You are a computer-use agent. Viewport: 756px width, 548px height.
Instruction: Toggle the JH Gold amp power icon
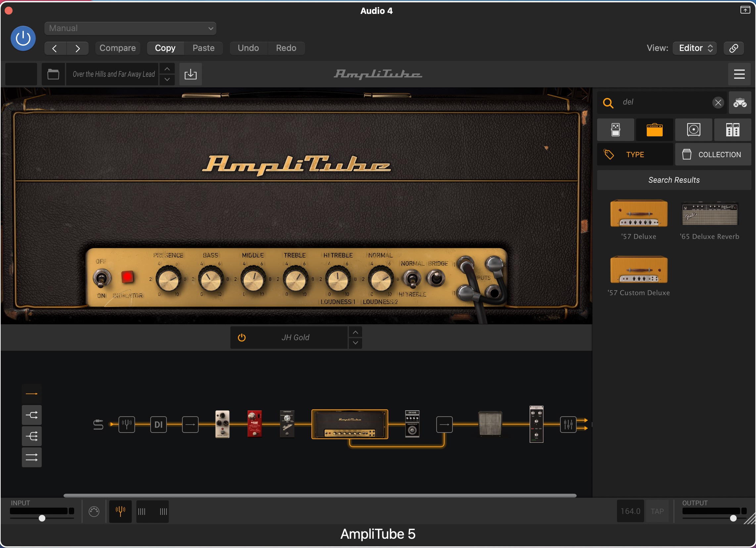(242, 338)
